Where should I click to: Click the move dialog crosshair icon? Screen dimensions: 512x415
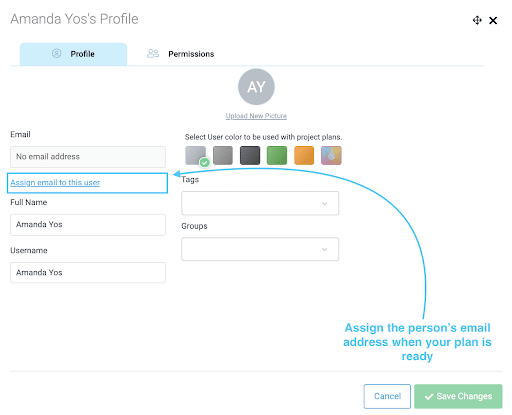click(477, 20)
